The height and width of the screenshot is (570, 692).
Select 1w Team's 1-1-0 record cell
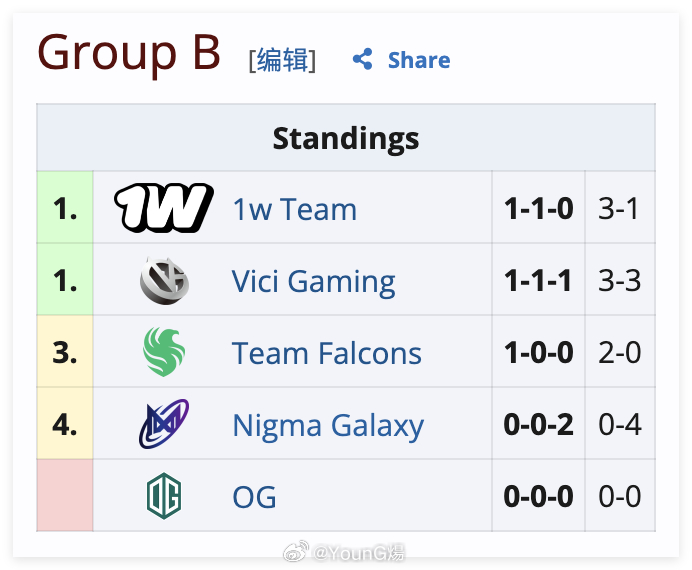coord(538,207)
